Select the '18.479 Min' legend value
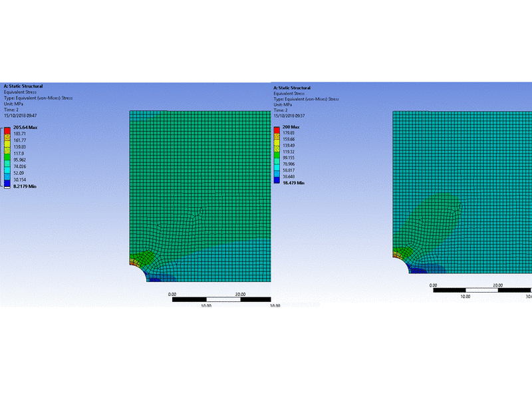The image size is (532, 399). pos(293,183)
